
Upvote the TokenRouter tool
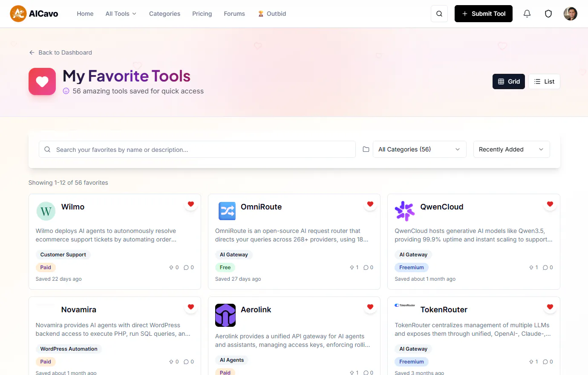[533, 362]
